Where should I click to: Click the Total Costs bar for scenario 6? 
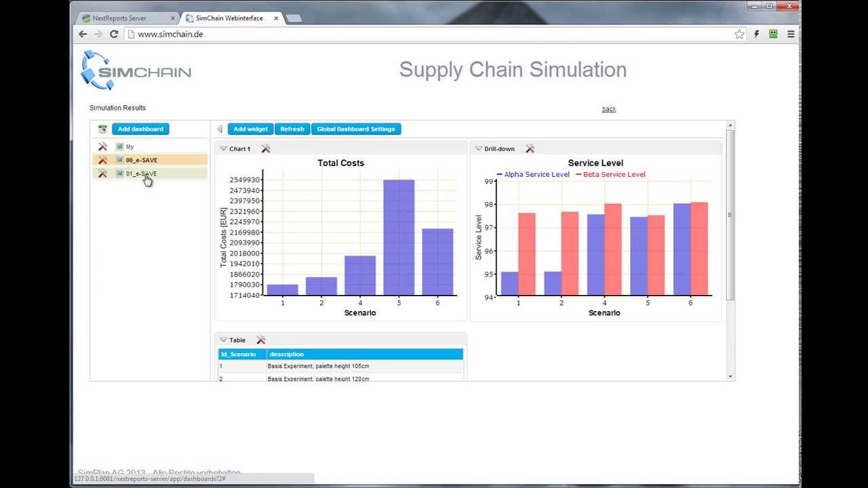[437, 262]
